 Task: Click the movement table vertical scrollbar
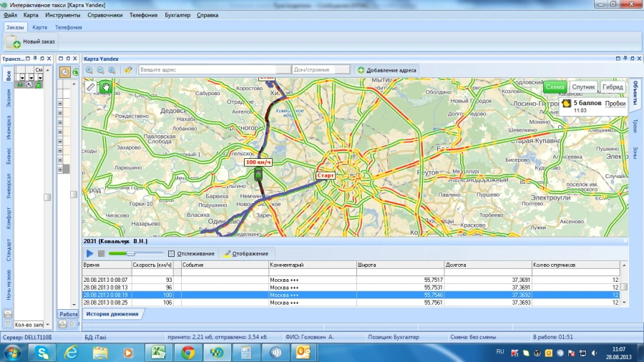pyautogui.click(x=624, y=284)
